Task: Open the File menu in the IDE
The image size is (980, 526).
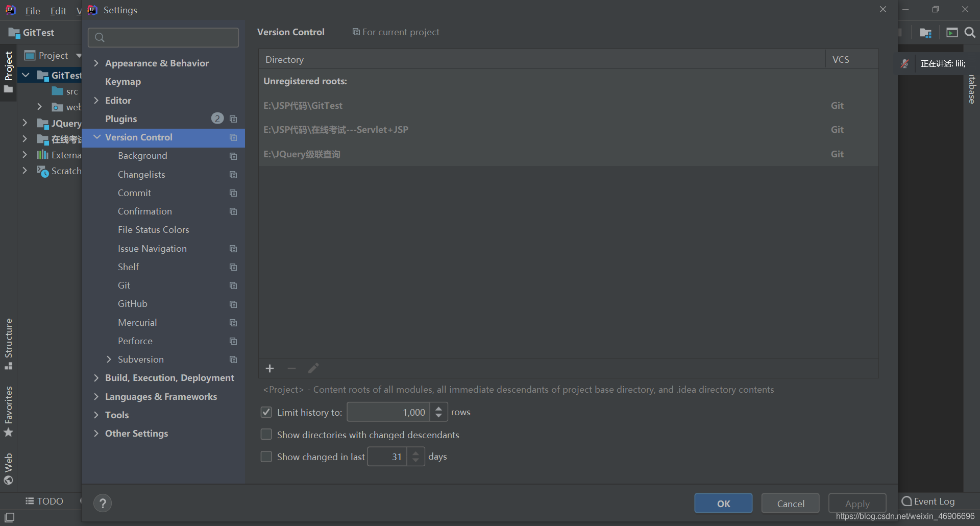Action: pos(33,11)
